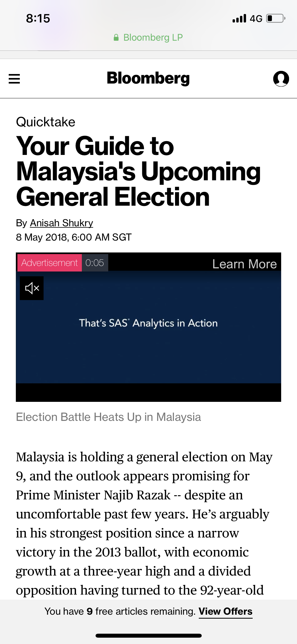
Task: Tap the Quicktake section label
Action: point(46,122)
